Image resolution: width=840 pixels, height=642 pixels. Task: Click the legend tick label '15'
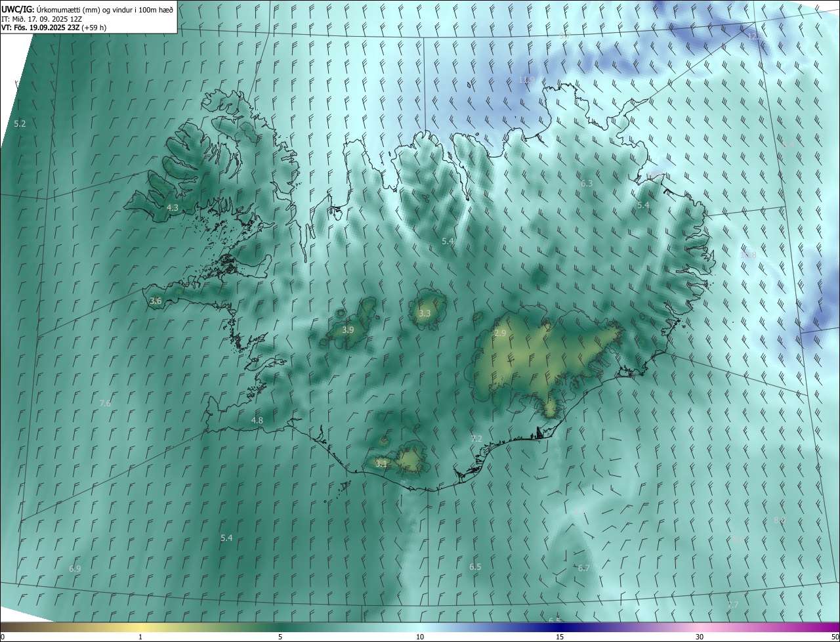[560, 637]
